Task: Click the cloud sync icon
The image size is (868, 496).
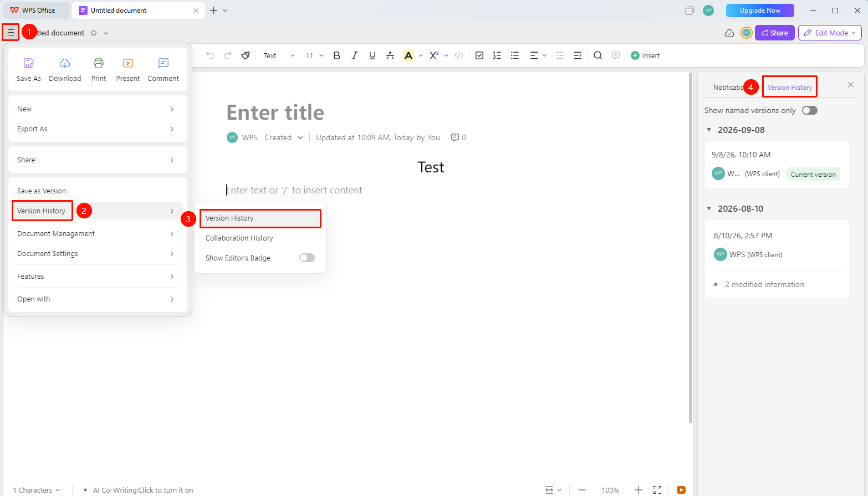Action: pyautogui.click(x=729, y=33)
